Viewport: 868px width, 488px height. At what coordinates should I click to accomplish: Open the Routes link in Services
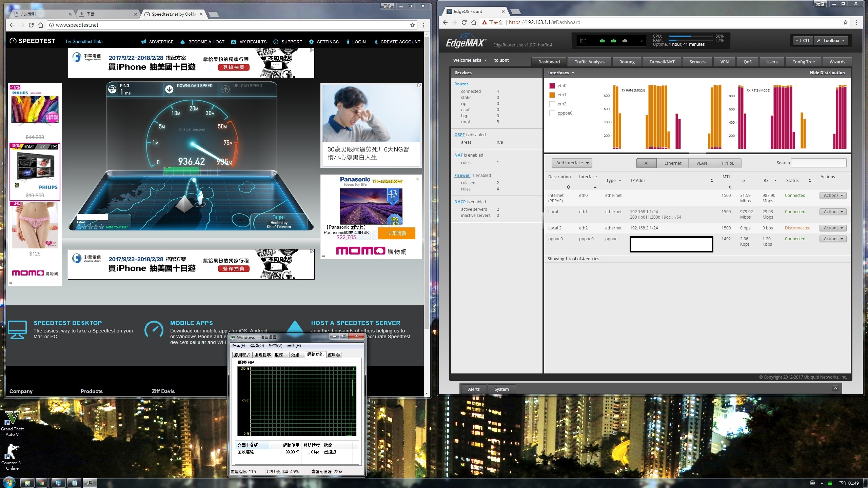tap(461, 84)
